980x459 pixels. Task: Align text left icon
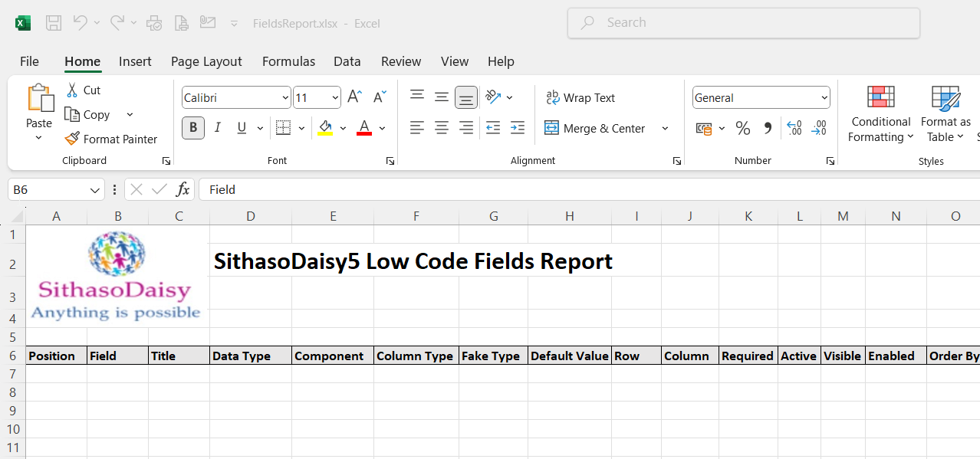coord(417,128)
